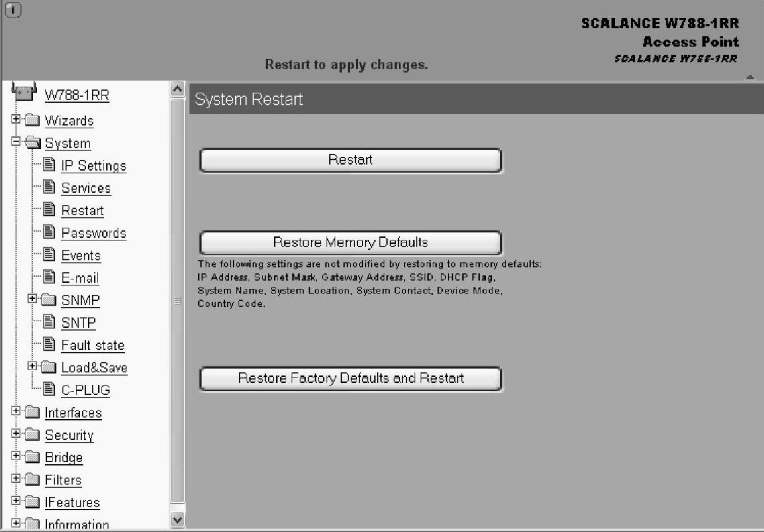Collapse the System tree node
The width and height of the screenshot is (764, 532).
coord(15,141)
